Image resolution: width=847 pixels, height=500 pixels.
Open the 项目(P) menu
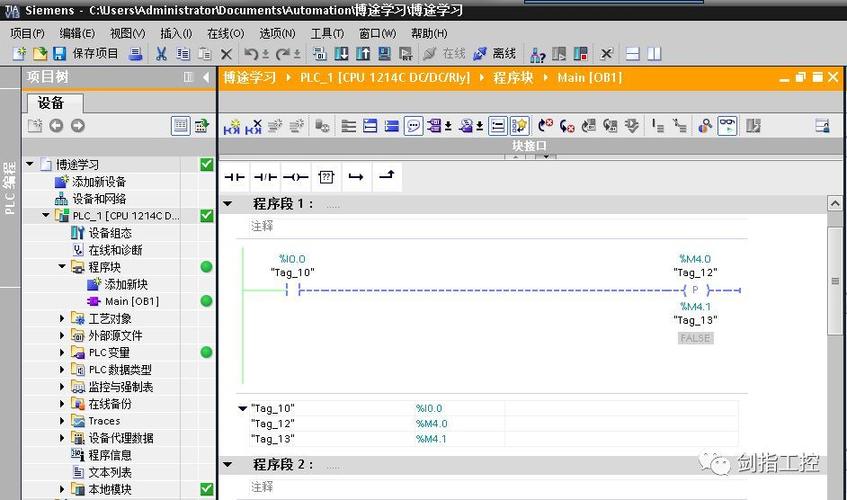[x=27, y=33]
